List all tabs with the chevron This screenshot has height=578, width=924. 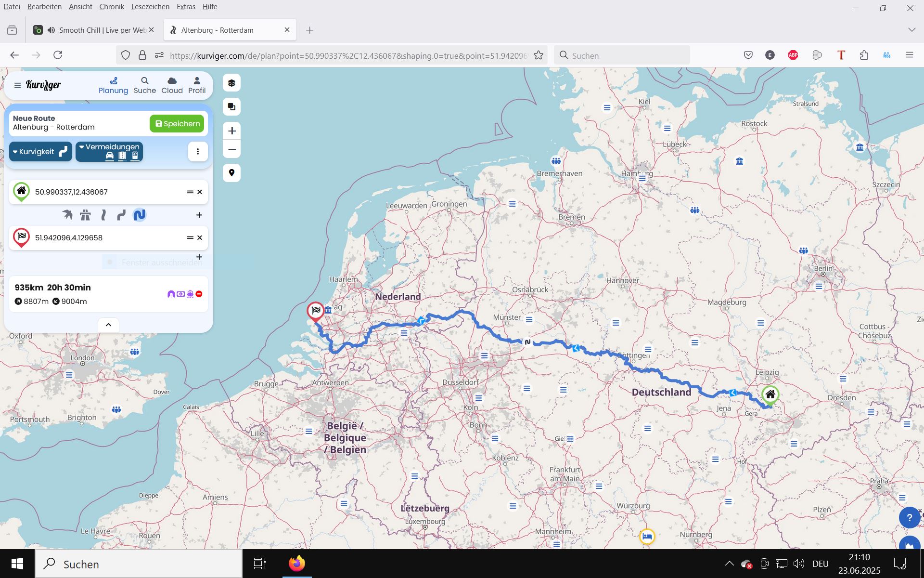pyautogui.click(x=911, y=30)
